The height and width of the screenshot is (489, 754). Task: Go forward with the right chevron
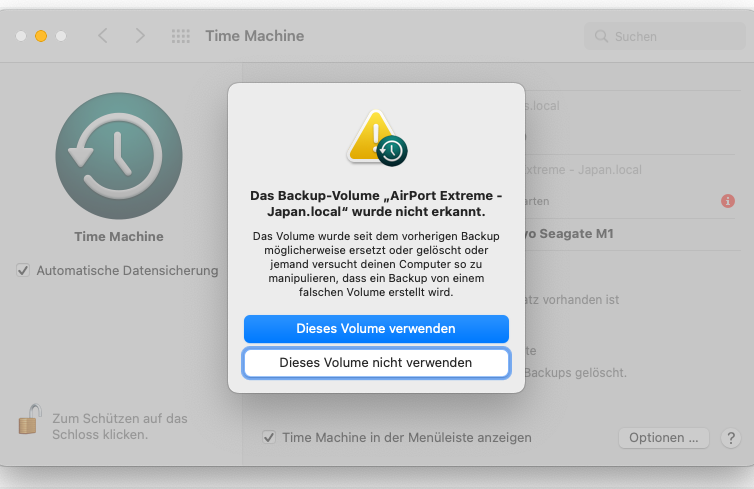[x=140, y=36]
